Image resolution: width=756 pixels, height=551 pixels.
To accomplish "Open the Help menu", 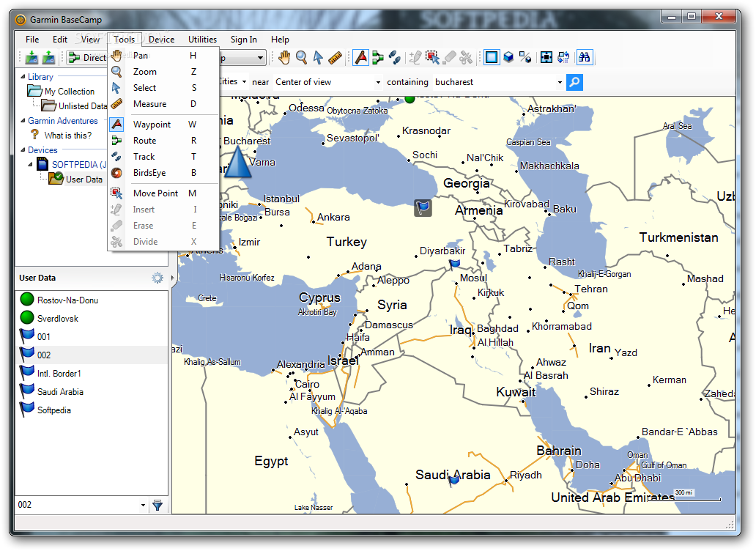I will point(280,40).
